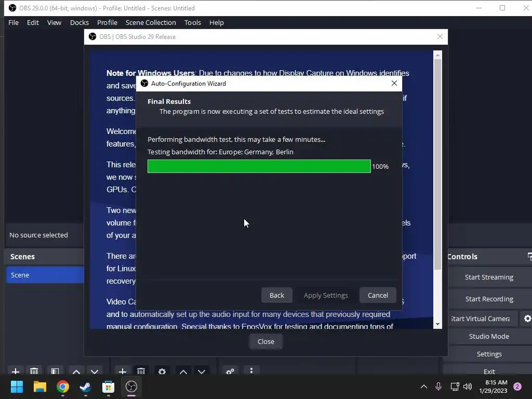Image resolution: width=532 pixels, height=399 pixels.
Task: Open the volume control in system tray
Action: coord(468,387)
